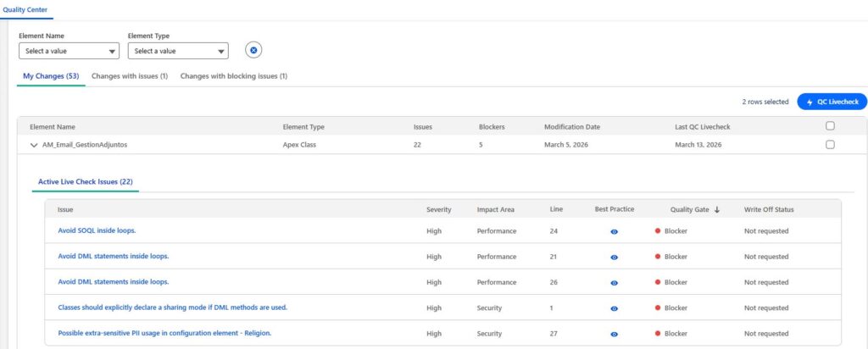Open best practice eye icon for line 21
The image size is (868, 349).
tap(615, 257)
